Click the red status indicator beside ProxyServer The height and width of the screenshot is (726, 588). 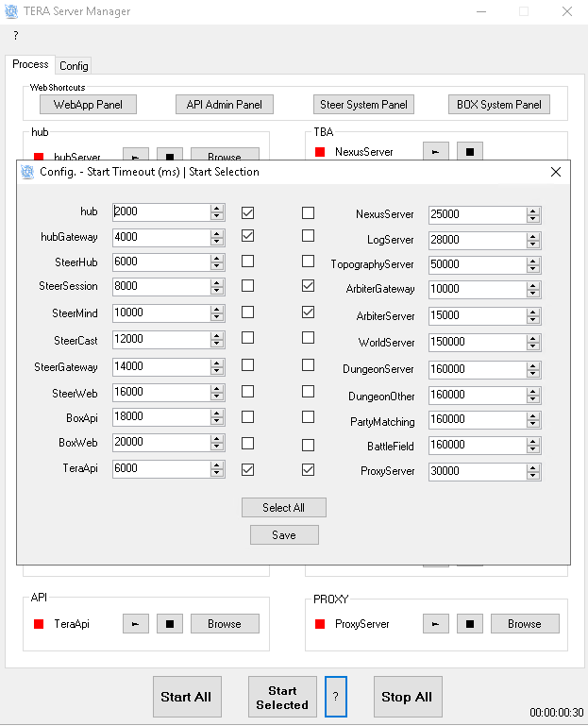point(320,624)
